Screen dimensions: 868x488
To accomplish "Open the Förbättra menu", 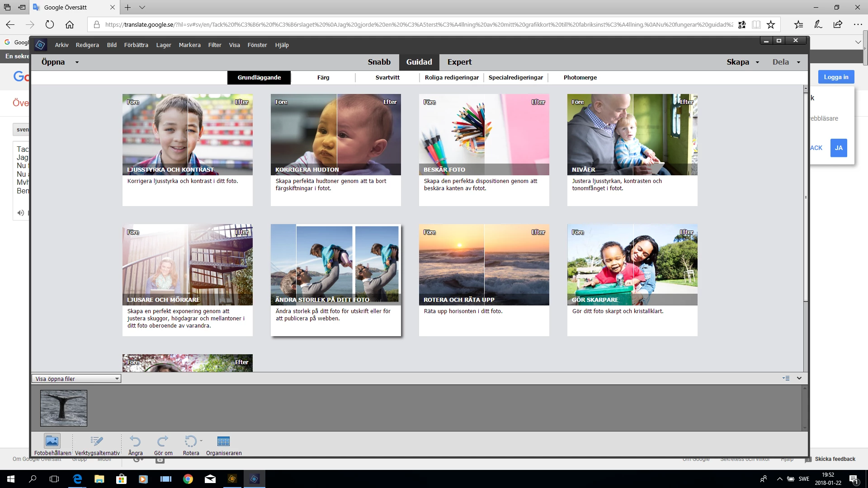I will [136, 45].
